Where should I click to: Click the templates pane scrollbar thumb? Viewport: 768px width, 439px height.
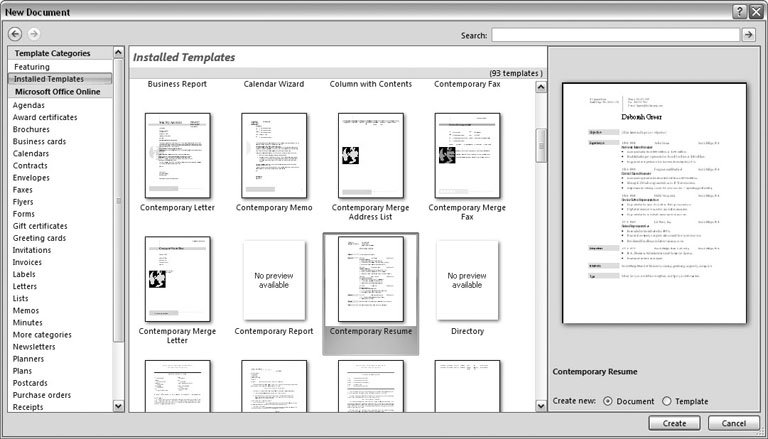(541, 146)
